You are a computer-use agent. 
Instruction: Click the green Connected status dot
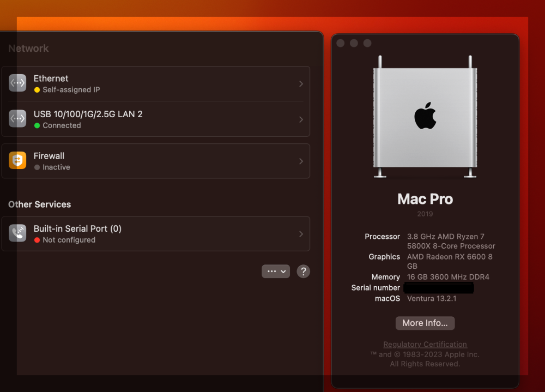[37, 125]
